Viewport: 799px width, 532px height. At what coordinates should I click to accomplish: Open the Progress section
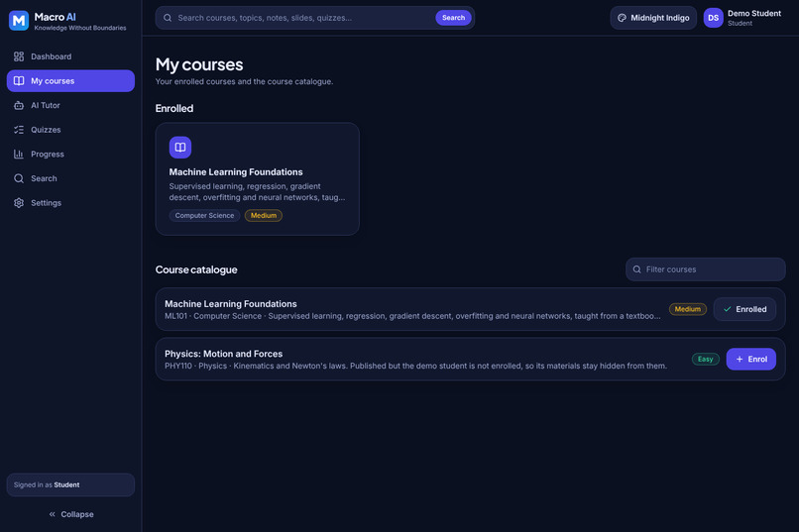point(70,155)
